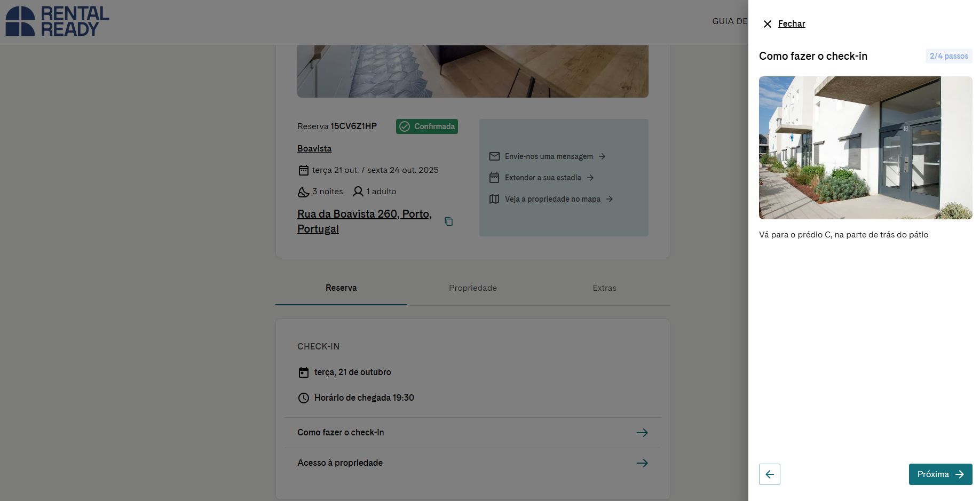980x501 pixels.
Task: Click the person icon by 1 adulto
Action: pyautogui.click(x=358, y=192)
